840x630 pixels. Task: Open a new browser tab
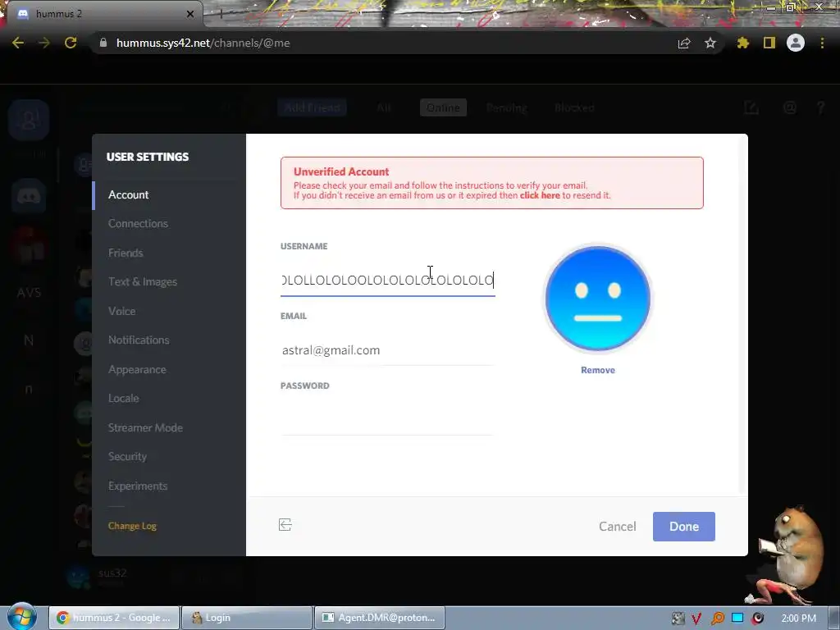point(221,14)
